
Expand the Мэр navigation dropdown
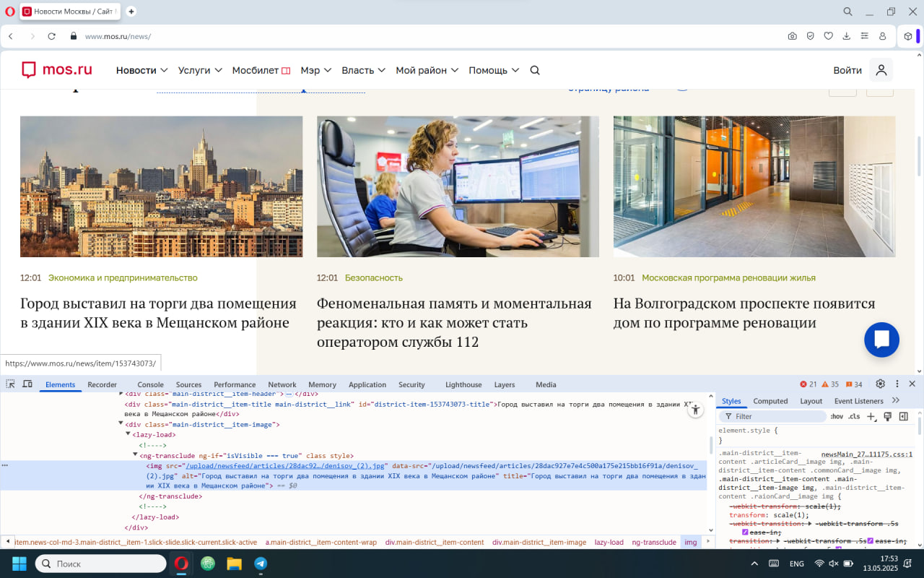point(315,70)
